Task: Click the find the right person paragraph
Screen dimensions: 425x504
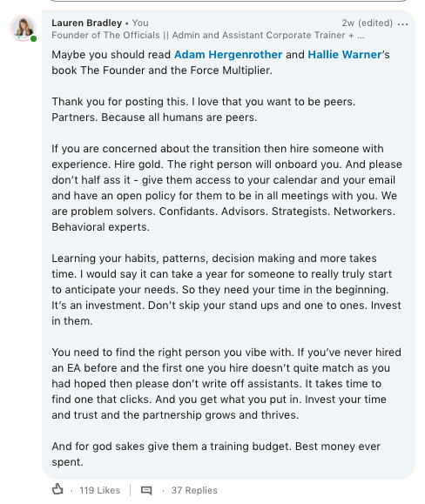Action: (226, 384)
